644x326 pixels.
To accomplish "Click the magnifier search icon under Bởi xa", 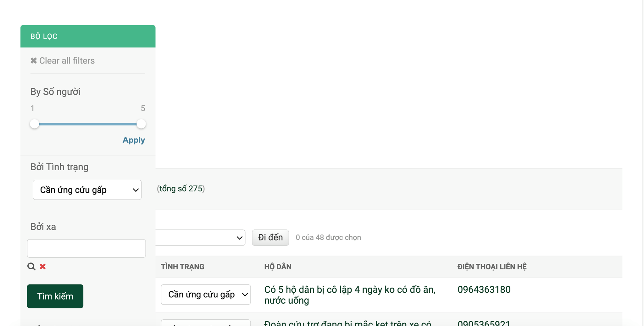I will click(x=31, y=267).
